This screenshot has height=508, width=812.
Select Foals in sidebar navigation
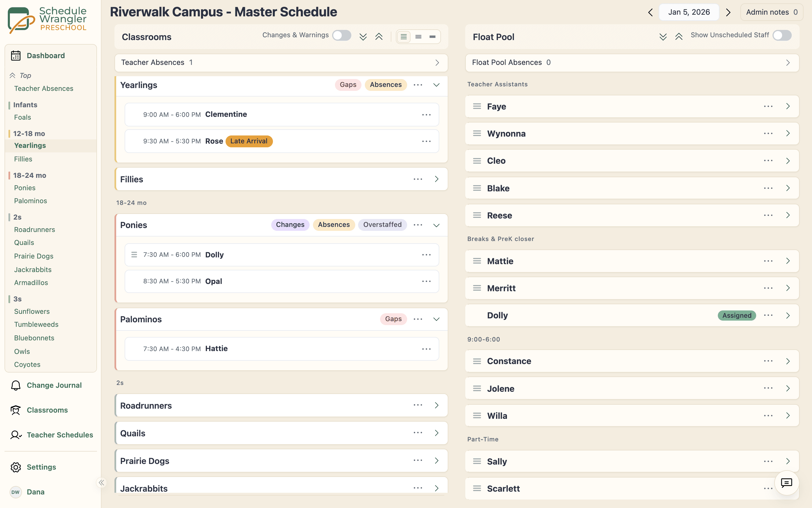click(x=23, y=117)
